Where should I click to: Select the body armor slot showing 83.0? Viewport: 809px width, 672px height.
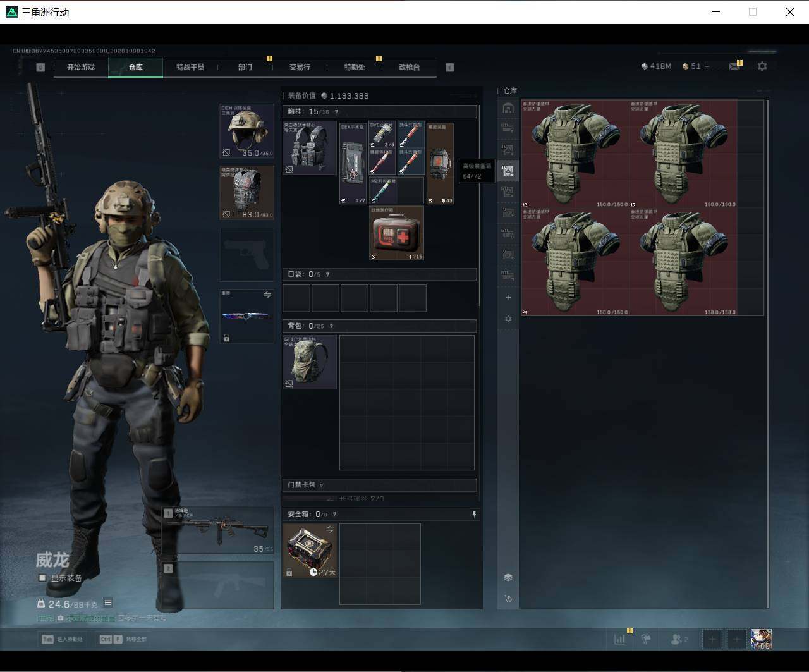[246, 193]
